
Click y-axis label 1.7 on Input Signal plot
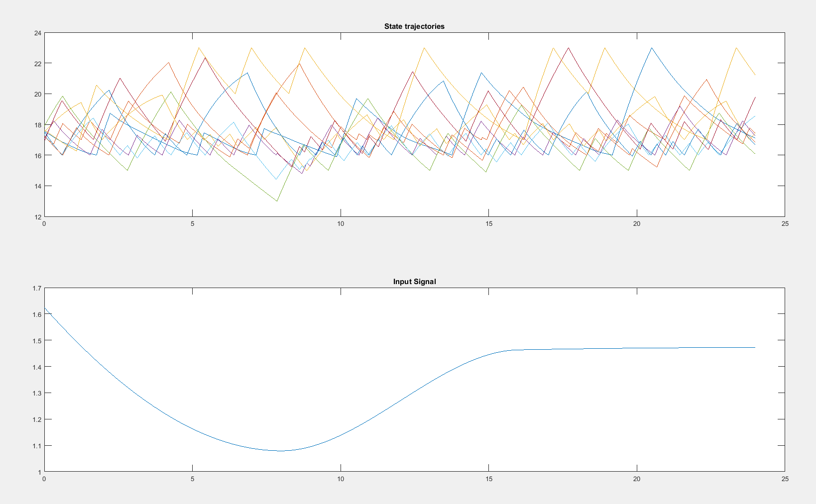37,288
